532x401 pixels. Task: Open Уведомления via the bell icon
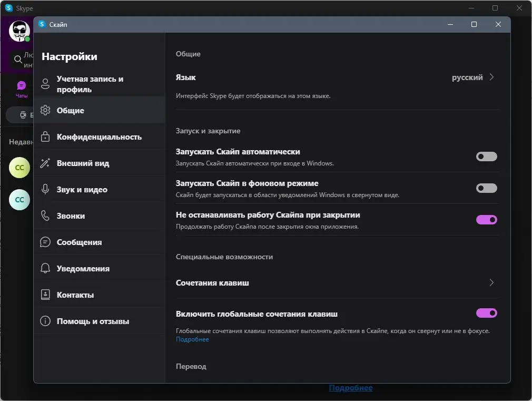click(45, 268)
